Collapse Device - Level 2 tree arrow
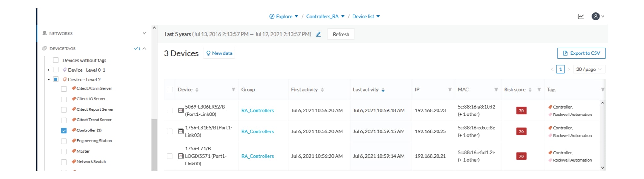The height and width of the screenshot is (179, 644). [48, 80]
